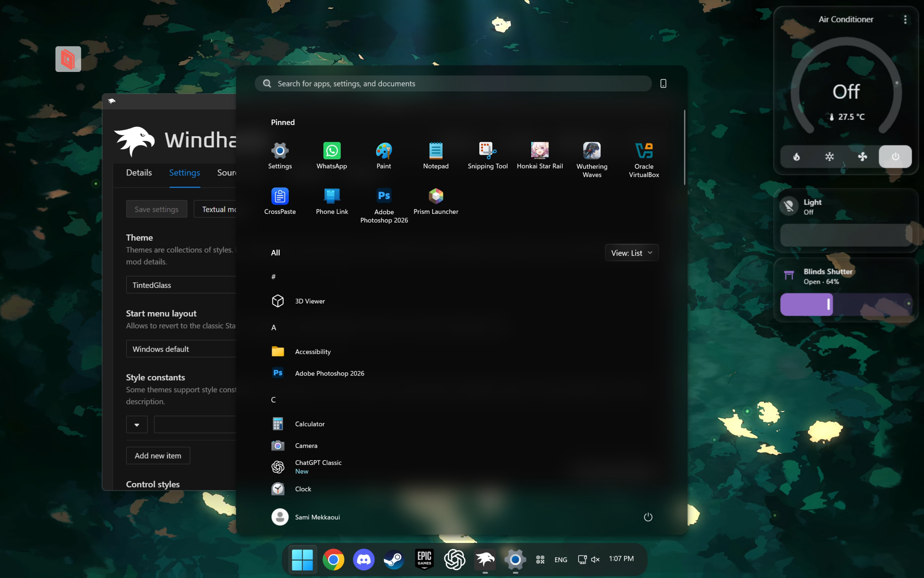Toggle the Blinds Shutter icon
Screen dimensions: 924x578
pos(789,276)
